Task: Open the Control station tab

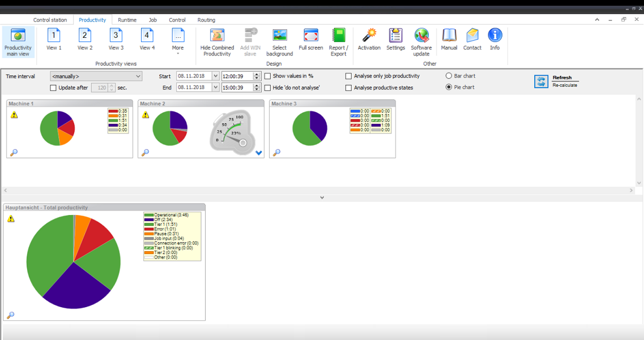Action: [x=50, y=20]
